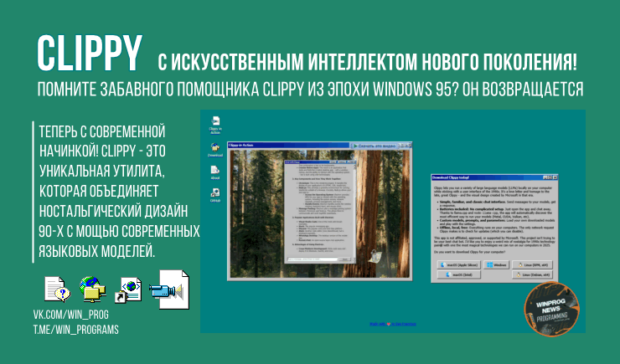This screenshot has height=364, width=620.
Task: Open the About desktop icon
Action: coord(215,172)
